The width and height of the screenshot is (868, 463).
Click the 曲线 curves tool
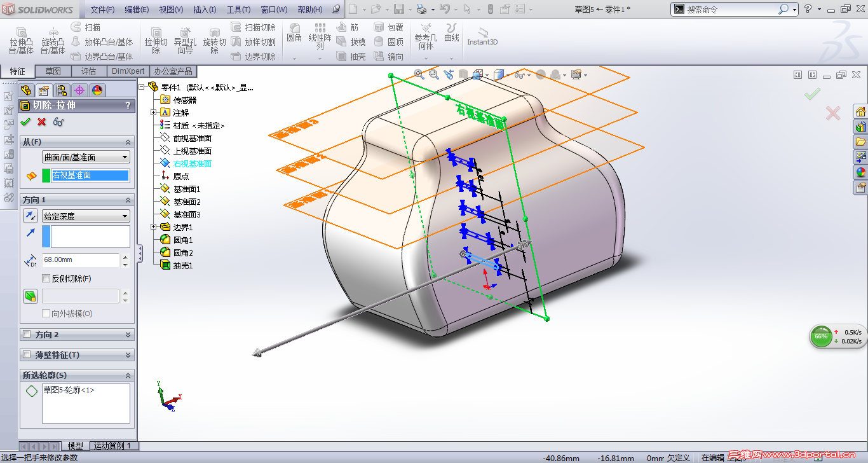(x=452, y=33)
